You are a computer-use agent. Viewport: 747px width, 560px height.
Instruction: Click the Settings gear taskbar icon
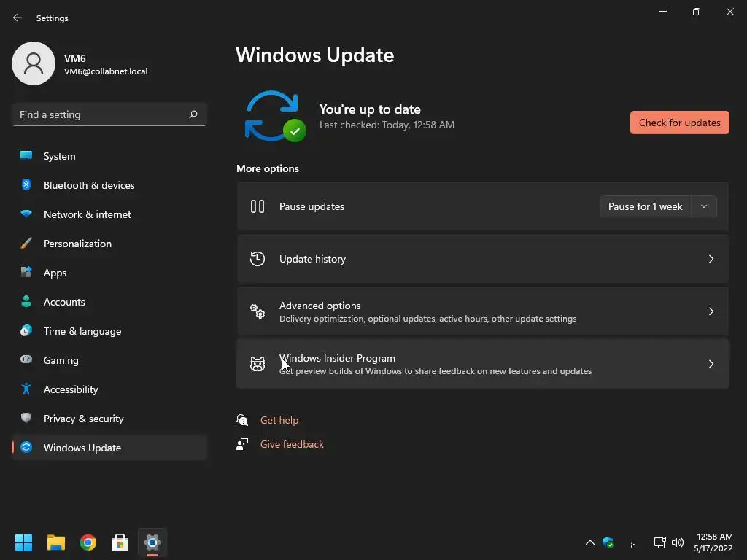pyautogui.click(x=152, y=542)
